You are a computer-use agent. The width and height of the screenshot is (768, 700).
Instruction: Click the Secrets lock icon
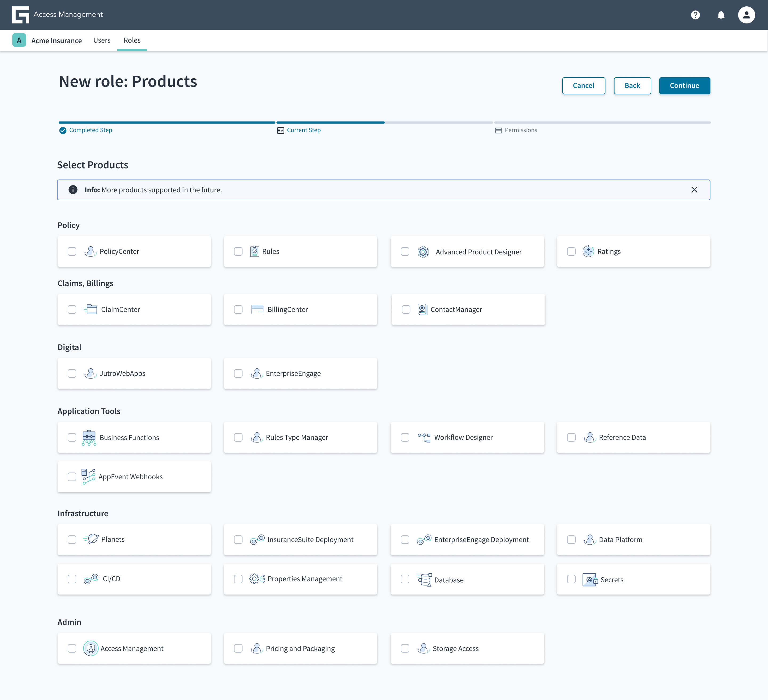590,580
